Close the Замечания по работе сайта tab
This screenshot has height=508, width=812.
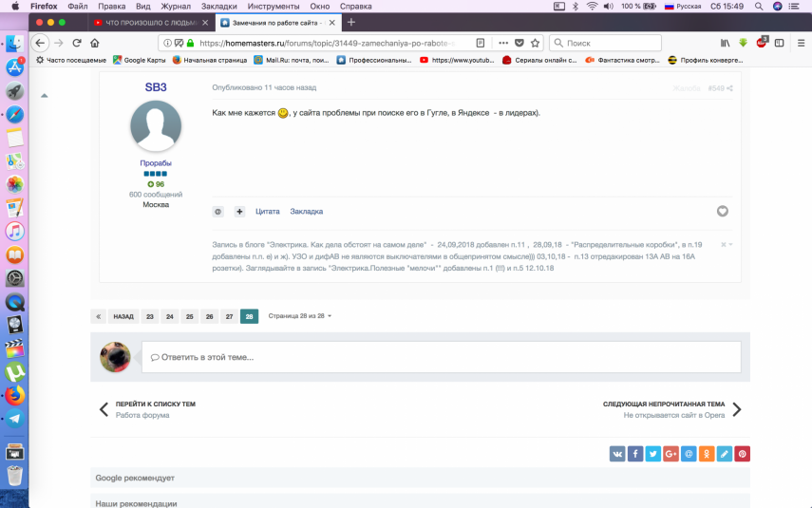(x=332, y=22)
